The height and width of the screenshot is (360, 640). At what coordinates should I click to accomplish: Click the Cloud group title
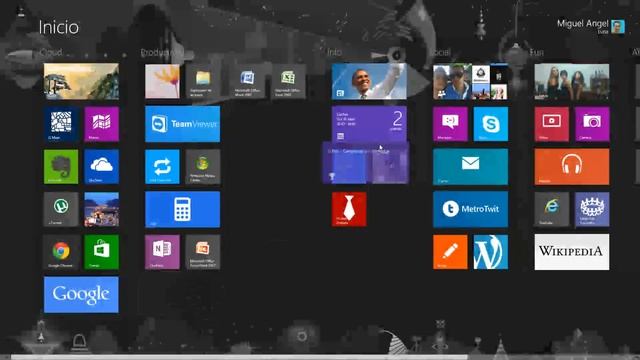click(51, 52)
